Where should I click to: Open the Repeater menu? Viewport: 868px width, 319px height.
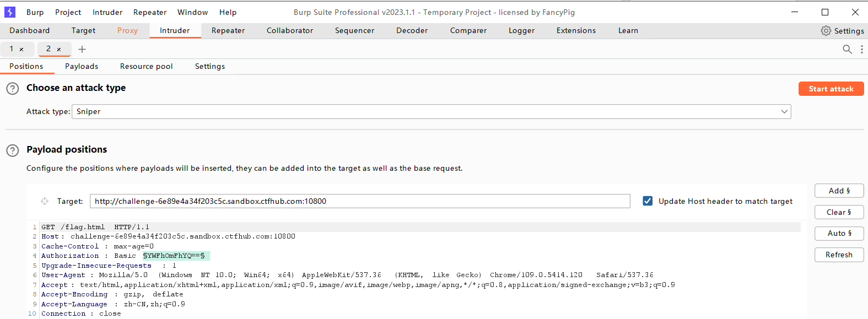click(x=150, y=12)
